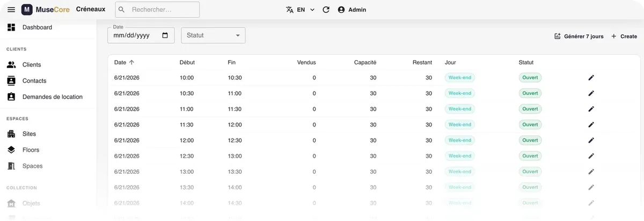Screen dimensions: 644x221
Task: Click the Statut column header
Action: [x=526, y=62]
